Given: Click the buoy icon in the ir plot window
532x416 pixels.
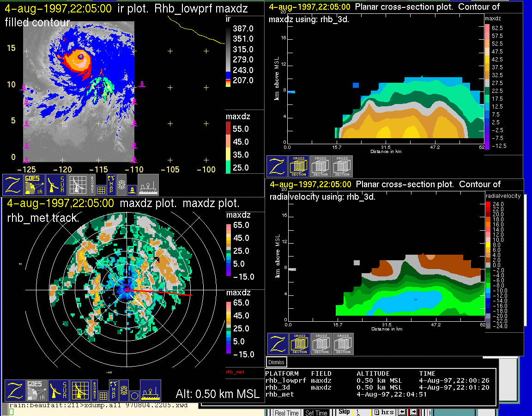Looking at the screenshot, I should (x=132, y=190).
